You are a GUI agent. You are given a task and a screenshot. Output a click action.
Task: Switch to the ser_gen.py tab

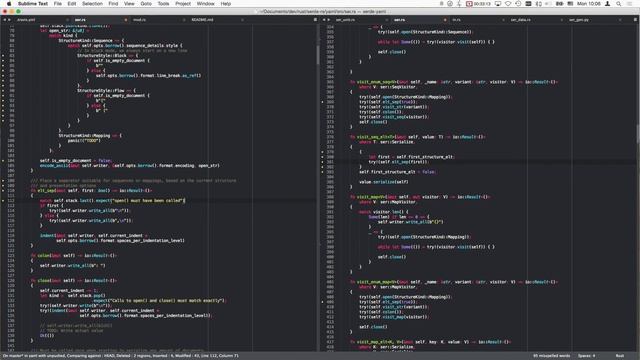(579, 20)
